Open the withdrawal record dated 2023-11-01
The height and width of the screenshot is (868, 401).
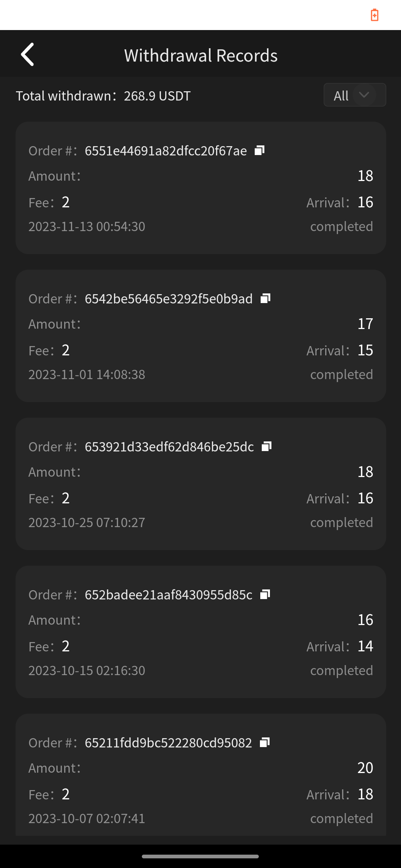coord(200,336)
